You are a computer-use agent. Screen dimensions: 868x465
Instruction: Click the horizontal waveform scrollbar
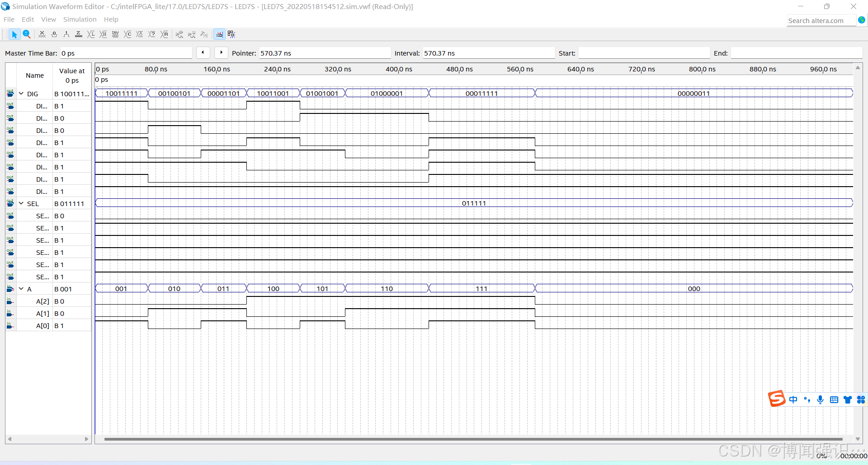[473, 439]
